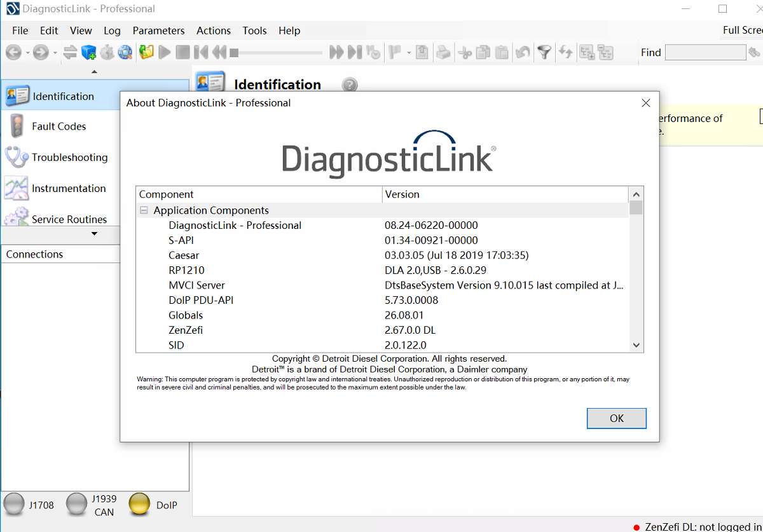Click the Paste clipboard toolbar icon

point(502,52)
